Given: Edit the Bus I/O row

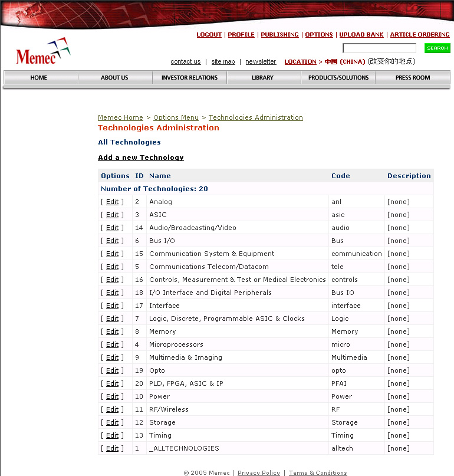Looking at the screenshot, I should click(112, 241).
